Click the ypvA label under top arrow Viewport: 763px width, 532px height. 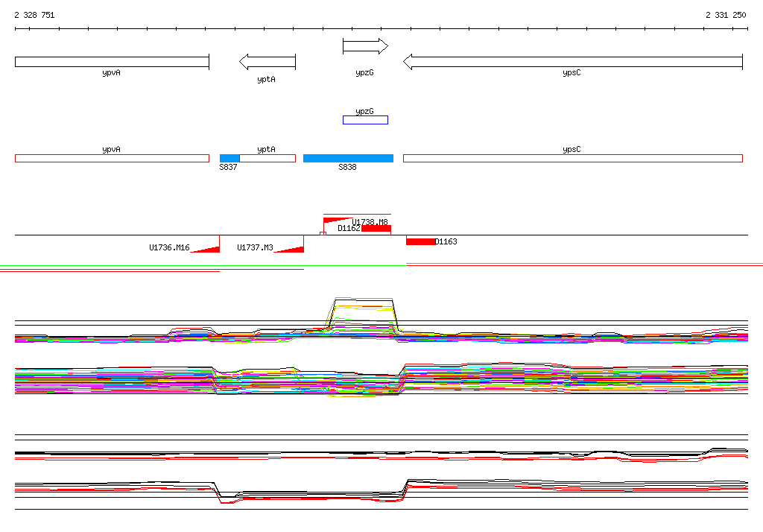pyautogui.click(x=112, y=72)
